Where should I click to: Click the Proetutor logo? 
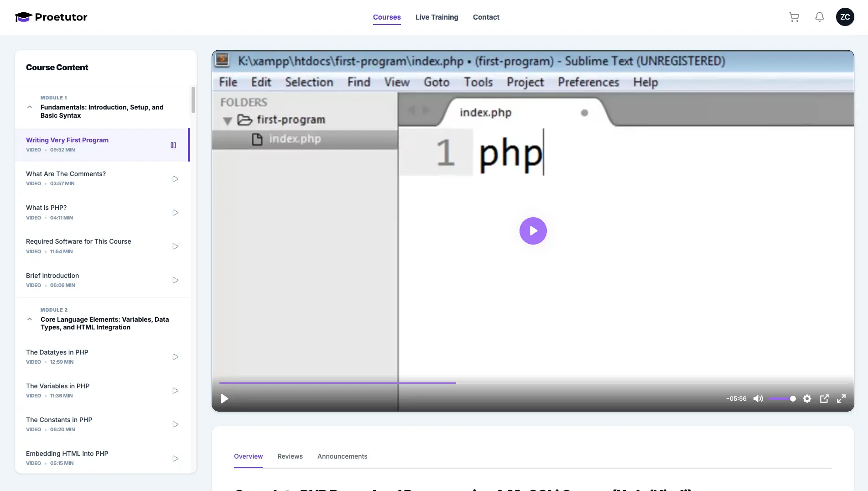pyautogui.click(x=51, y=17)
